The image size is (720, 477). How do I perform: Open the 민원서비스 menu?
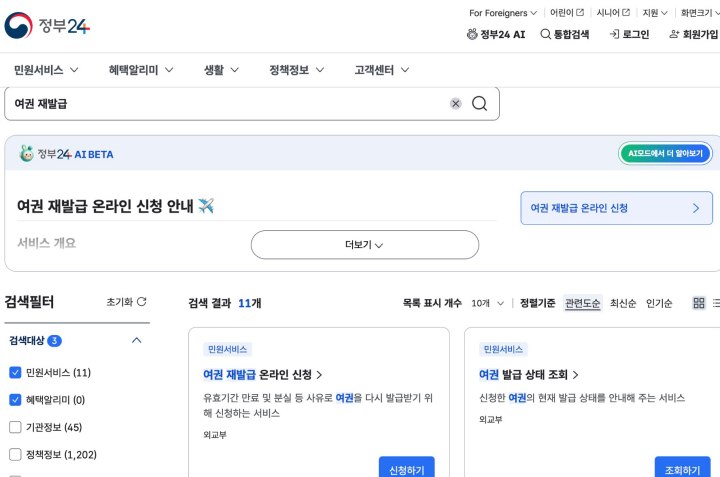click(46, 70)
